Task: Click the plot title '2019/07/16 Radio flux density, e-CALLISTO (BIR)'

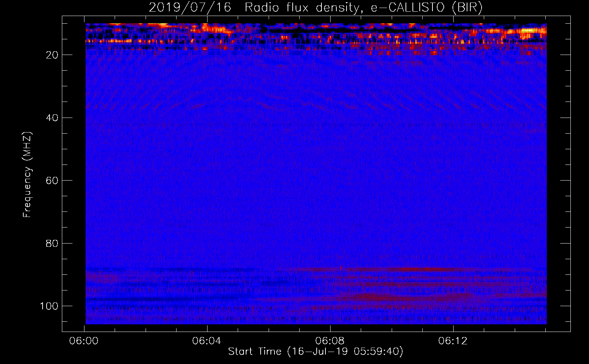Action: 316,7
